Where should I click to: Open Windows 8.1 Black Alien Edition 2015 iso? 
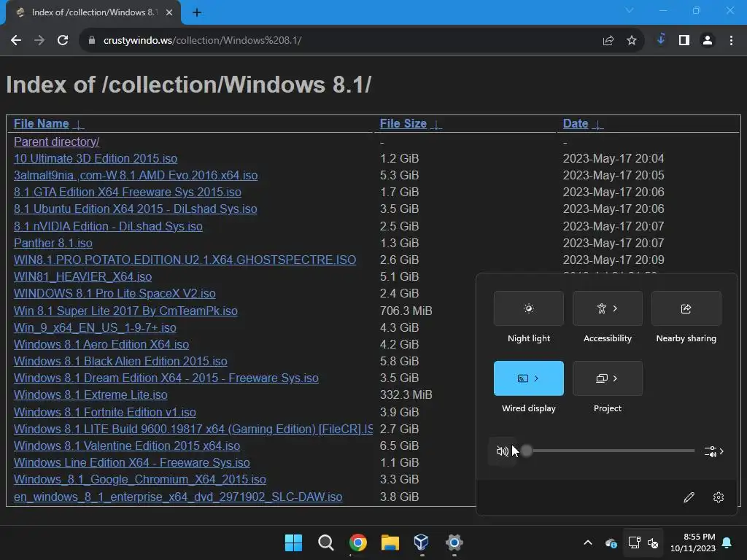click(120, 362)
